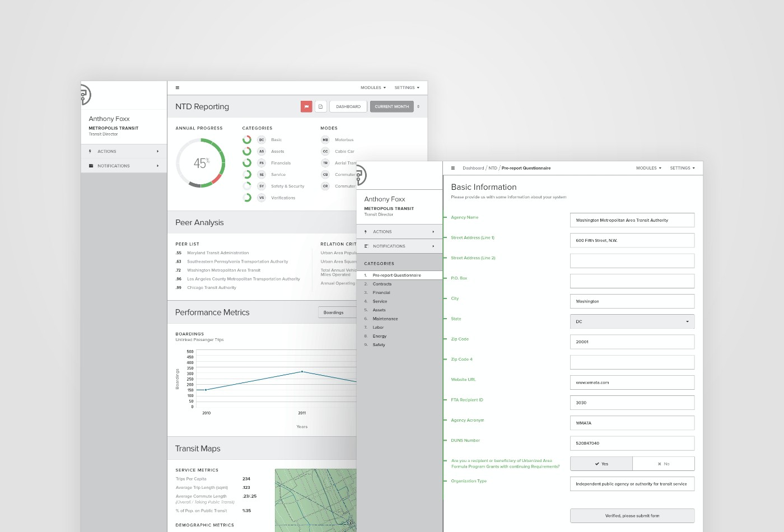784x532 pixels.
Task: Click the red flag button
Action: point(306,106)
